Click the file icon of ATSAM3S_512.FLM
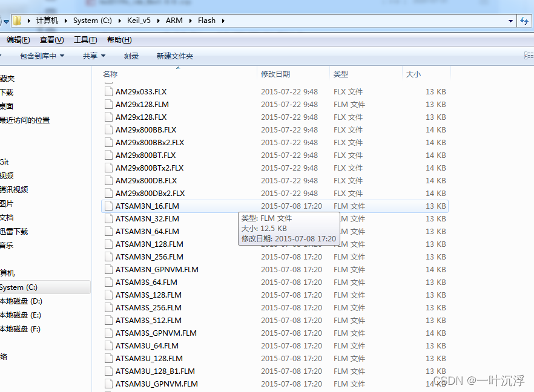Screen dimensions: 534x392 pos(108,320)
